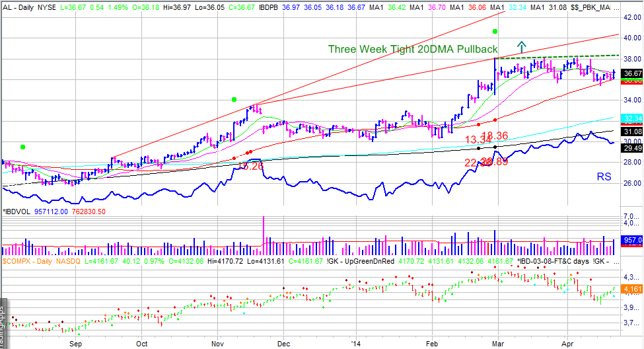Screen dimensions: 644x349
Task: Select the "Hi=4170.72" COMPX high value
Action: [225, 261]
